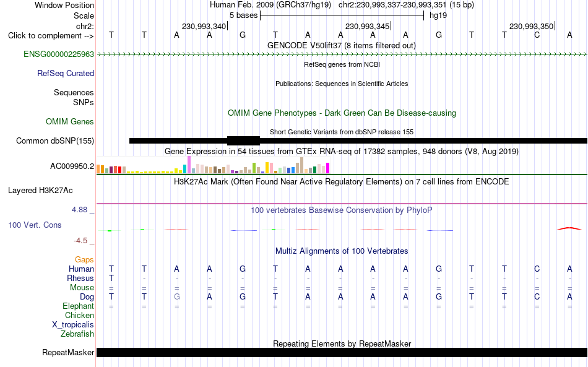The height and width of the screenshot is (367, 588).
Task: Click the C base in Human row
Action: [x=537, y=269]
